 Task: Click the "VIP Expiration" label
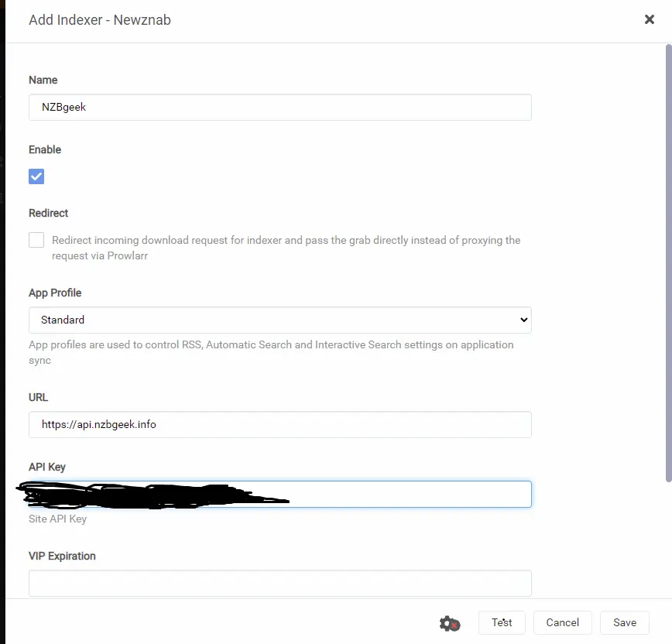click(62, 556)
